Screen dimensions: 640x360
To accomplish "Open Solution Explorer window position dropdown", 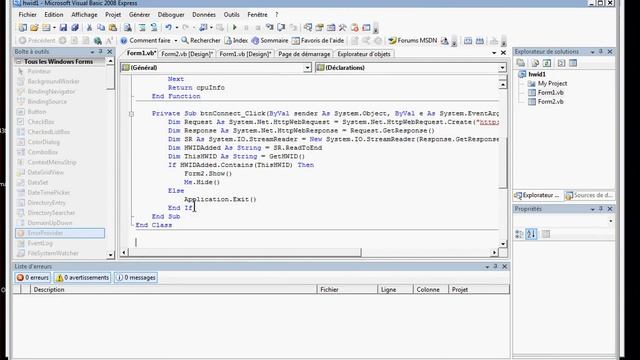I will pos(592,52).
